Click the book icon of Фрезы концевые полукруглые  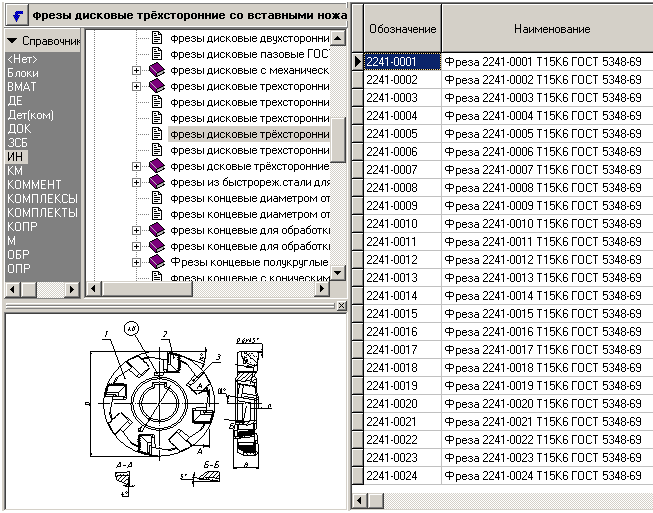point(157,262)
